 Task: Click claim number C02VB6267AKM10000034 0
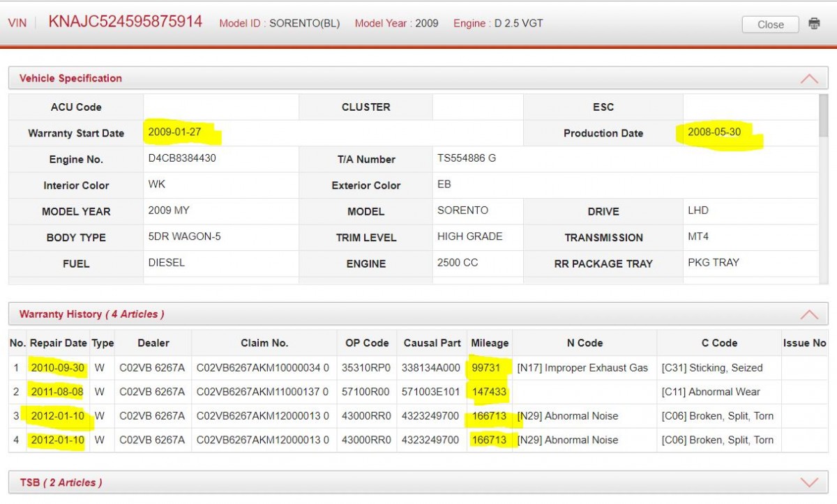click(263, 367)
